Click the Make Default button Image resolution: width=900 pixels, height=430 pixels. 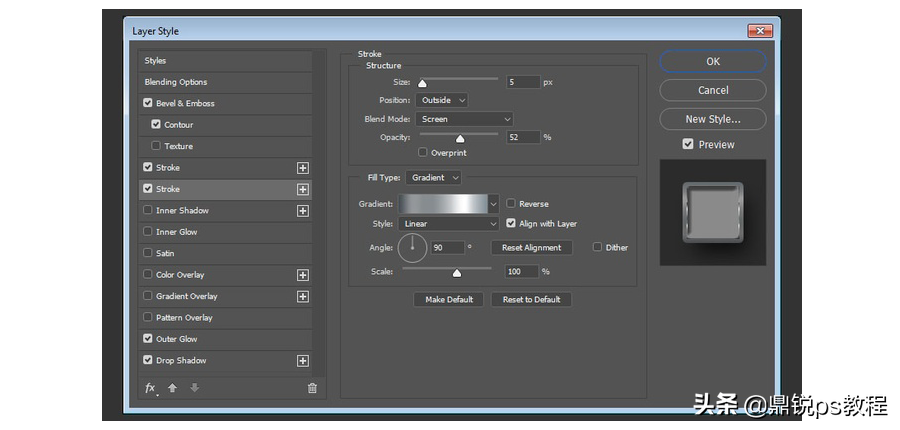pos(449,299)
